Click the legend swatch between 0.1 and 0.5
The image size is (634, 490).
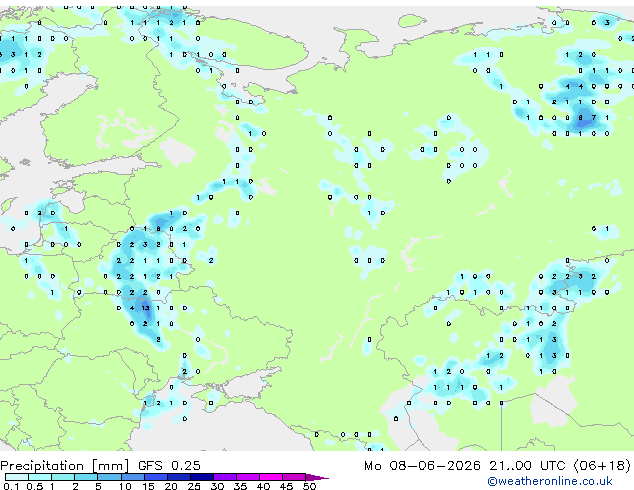click(17, 477)
